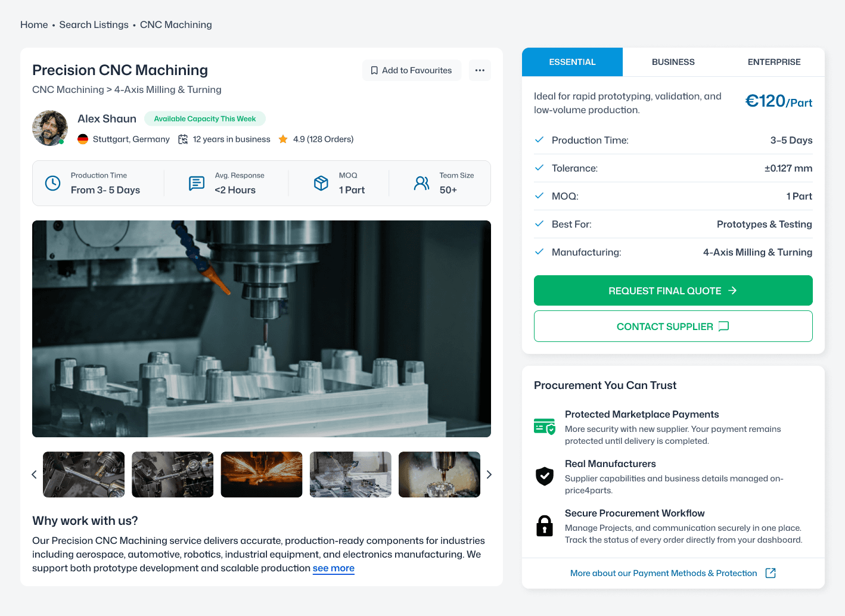Click the checkmark beside Production Time
The height and width of the screenshot is (616, 845).
(x=539, y=139)
